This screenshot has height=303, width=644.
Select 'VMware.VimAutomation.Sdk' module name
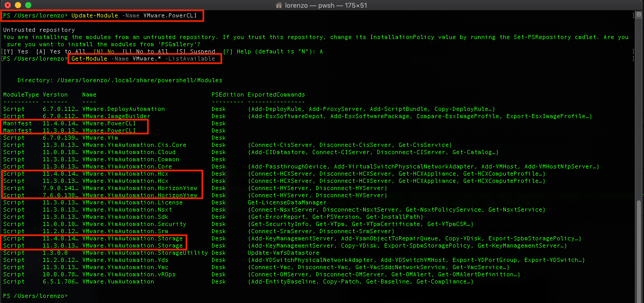pyautogui.click(x=125, y=217)
